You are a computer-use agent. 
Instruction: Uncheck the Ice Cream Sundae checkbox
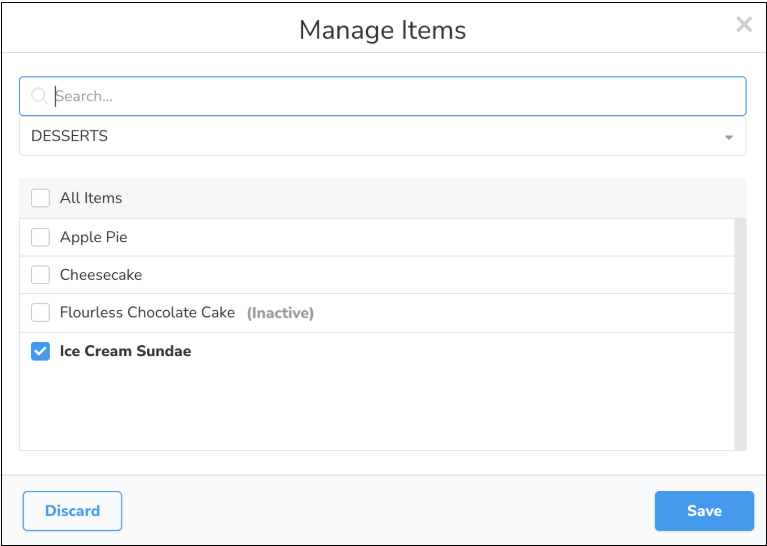point(40,351)
